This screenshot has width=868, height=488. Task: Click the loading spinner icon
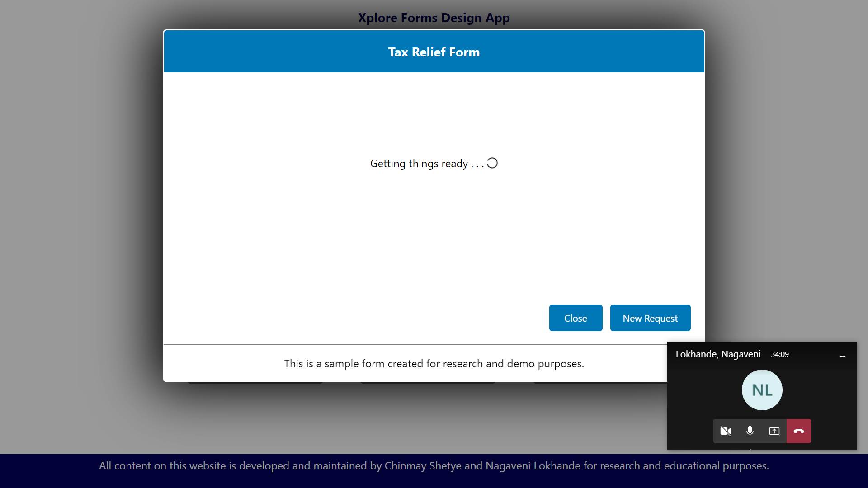pos(492,163)
